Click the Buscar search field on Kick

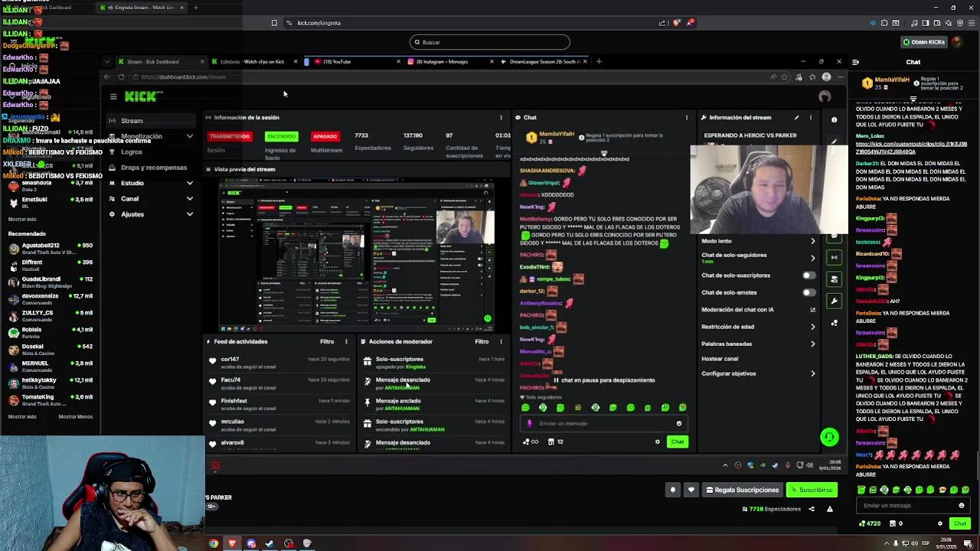(x=490, y=43)
